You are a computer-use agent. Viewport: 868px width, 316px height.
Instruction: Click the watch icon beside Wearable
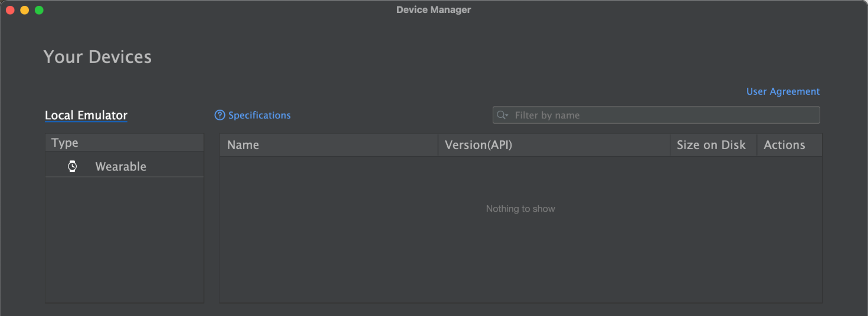point(72,167)
